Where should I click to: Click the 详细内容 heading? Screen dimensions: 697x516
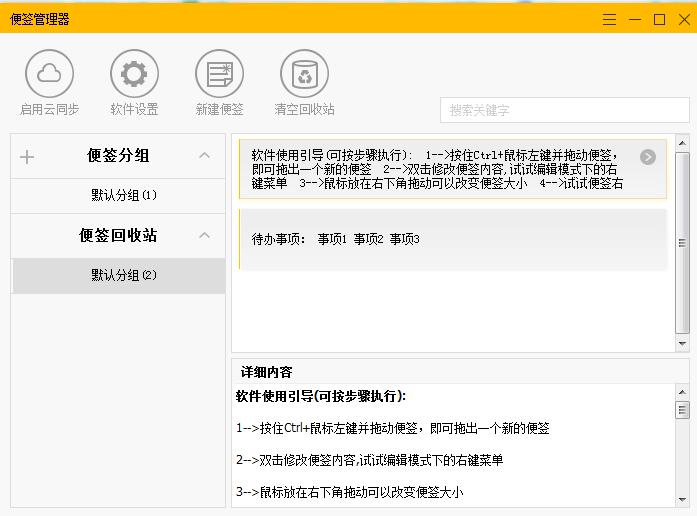pyautogui.click(x=266, y=372)
